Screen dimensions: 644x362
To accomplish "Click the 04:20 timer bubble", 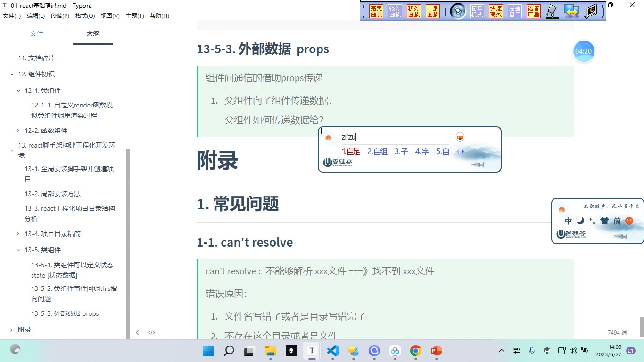I will (x=583, y=51).
